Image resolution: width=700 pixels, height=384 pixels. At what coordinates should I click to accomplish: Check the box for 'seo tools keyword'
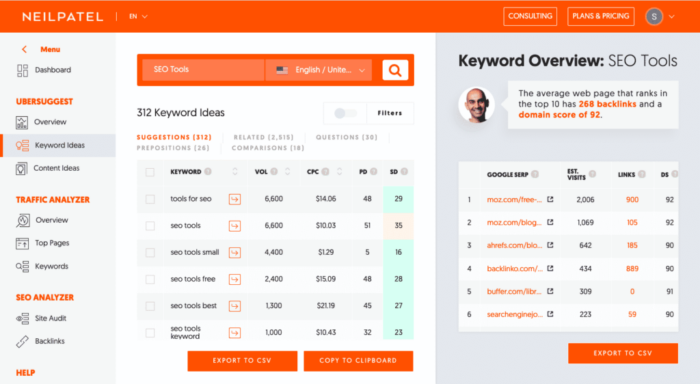(150, 333)
